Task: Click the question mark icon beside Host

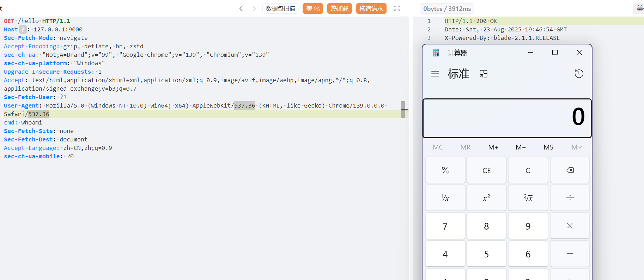Action: [x=23, y=29]
